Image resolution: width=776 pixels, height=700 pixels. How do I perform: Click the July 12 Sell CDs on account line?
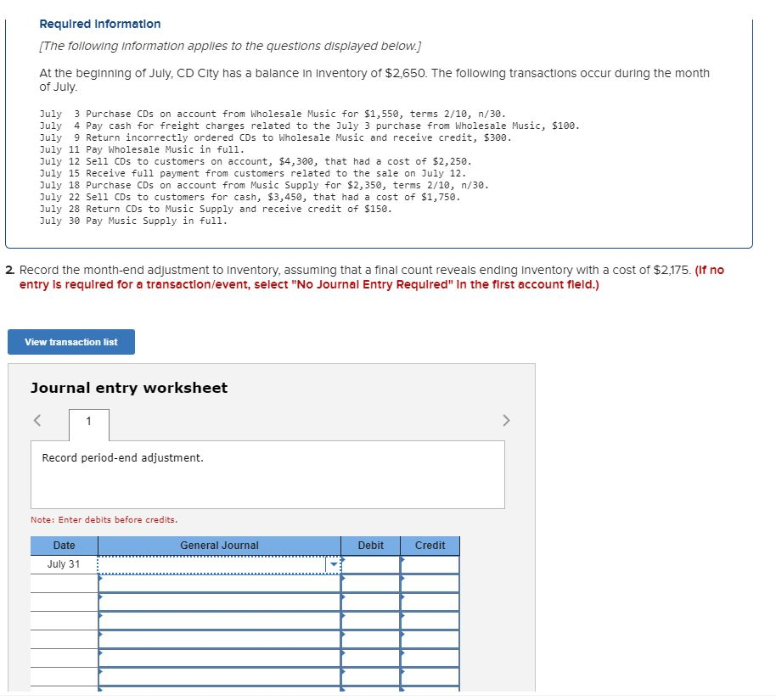tap(256, 162)
